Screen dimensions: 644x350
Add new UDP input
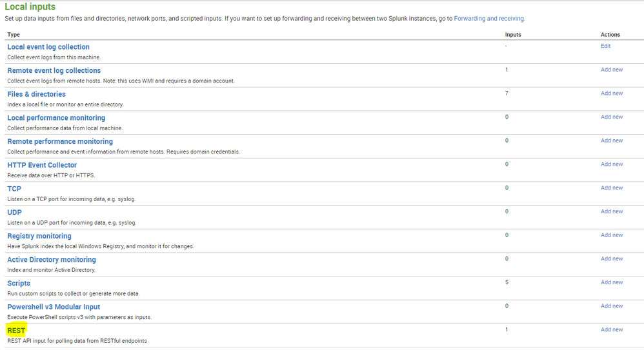(x=611, y=211)
